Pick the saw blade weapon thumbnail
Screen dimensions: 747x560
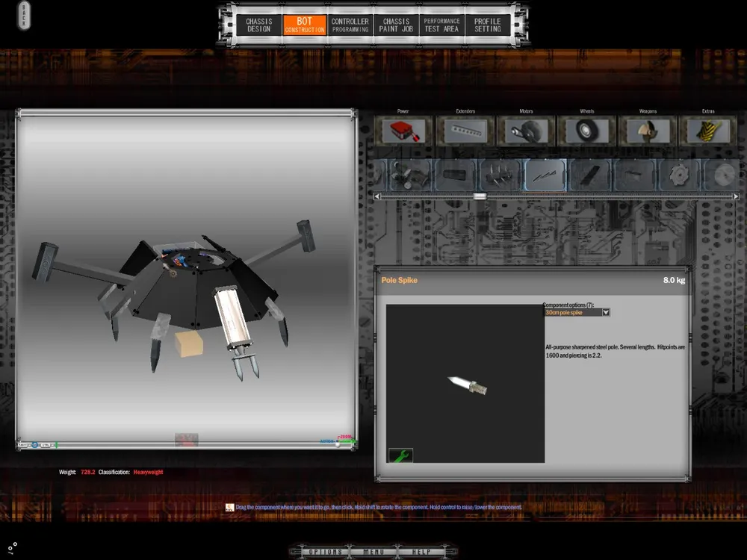click(x=679, y=175)
